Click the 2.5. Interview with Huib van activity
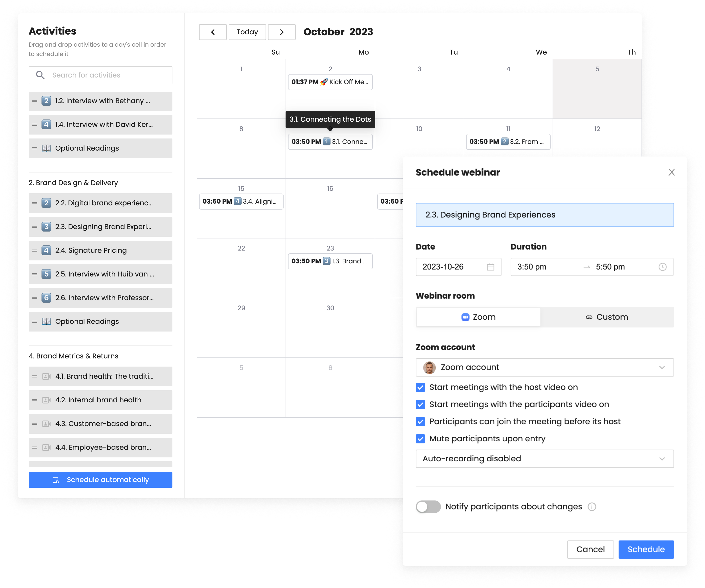This screenshot has height=588, width=705. (100, 274)
